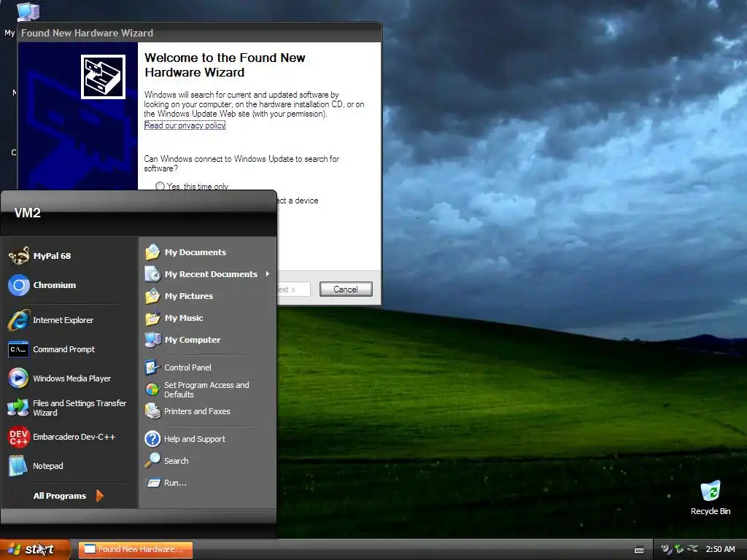Expand the My Recent Documents submenu arrow
747x560 pixels.
point(268,274)
